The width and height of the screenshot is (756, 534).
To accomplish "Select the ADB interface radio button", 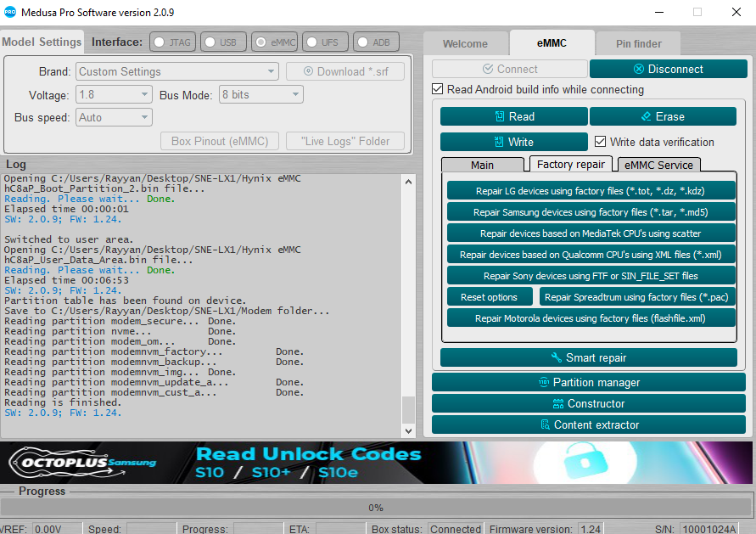I will 362,42.
